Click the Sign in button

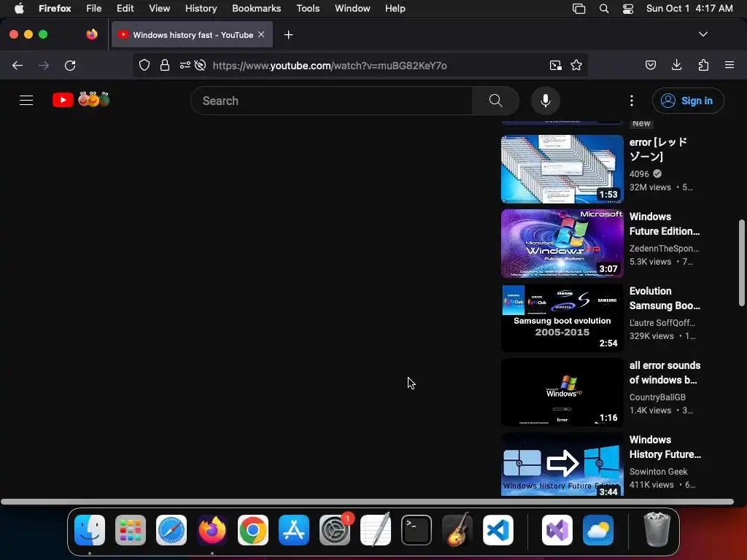pyautogui.click(x=688, y=101)
